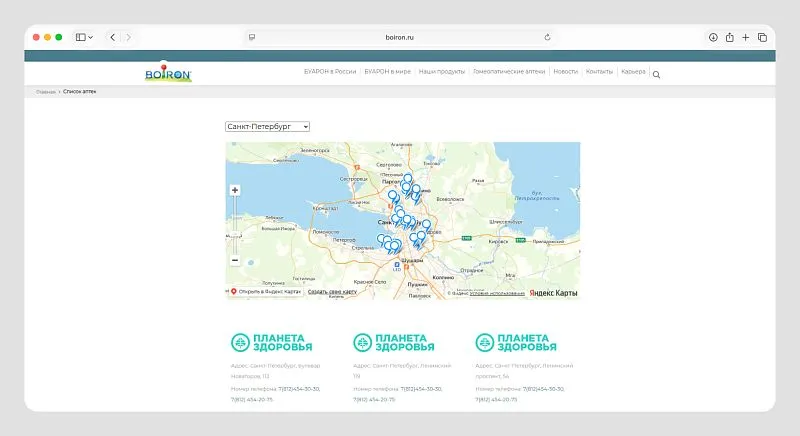Reload the page with the refresh icon
Image resolution: width=800 pixels, height=436 pixels.
547,37
